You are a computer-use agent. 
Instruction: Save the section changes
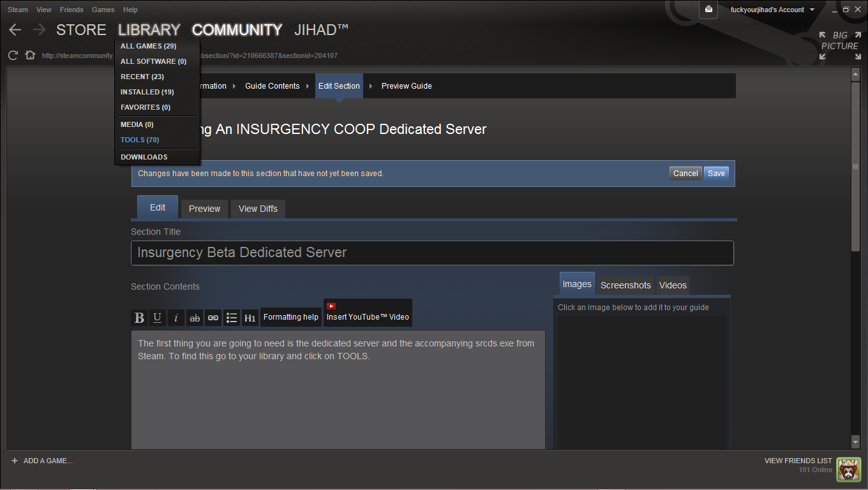tap(716, 174)
